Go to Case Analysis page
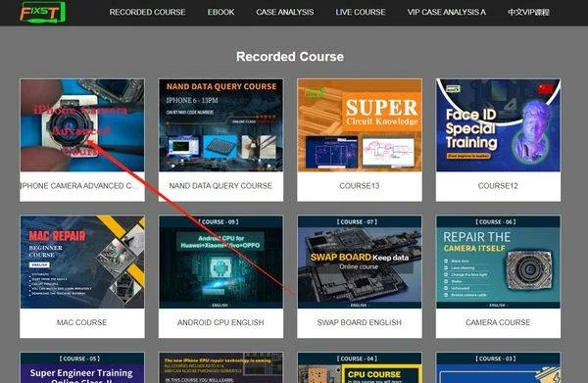This screenshot has width=588, height=383. tap(285, 12)
